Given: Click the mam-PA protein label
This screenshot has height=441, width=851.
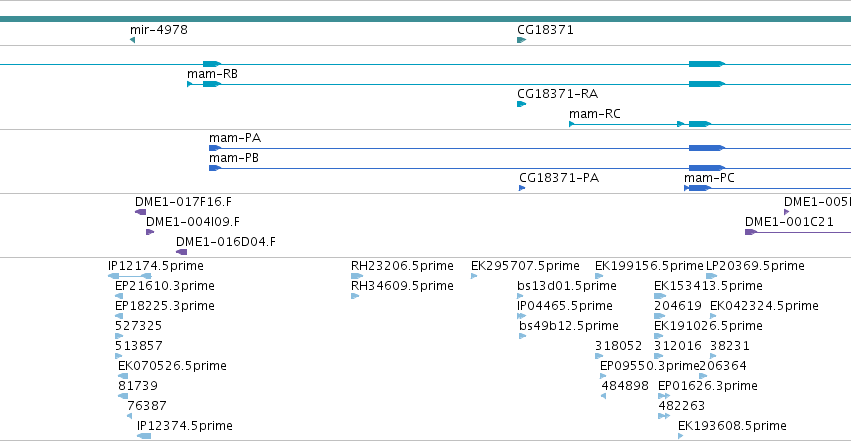Looking at the screenshot, I should click(x=234, y=138).
